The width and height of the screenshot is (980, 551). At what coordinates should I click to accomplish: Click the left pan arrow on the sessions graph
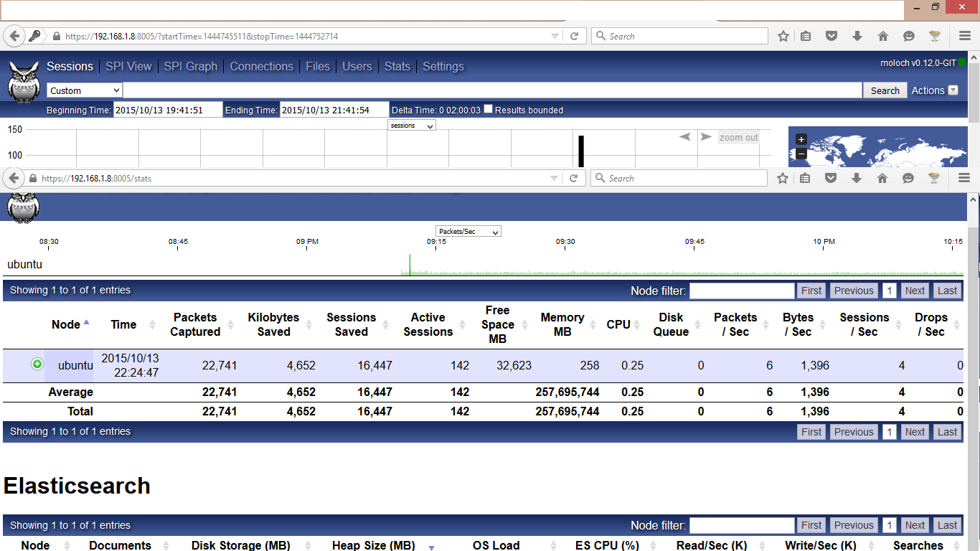(684, 136)
